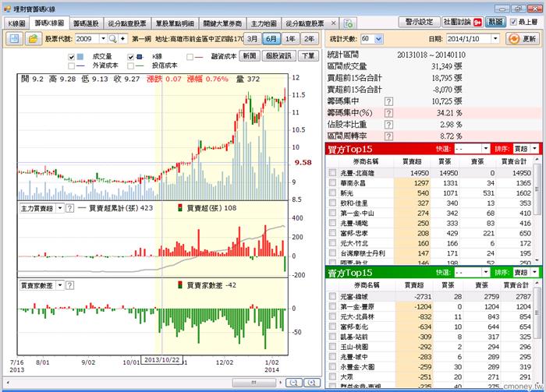This screenshot has height=392, width=546.
Task: Open help for 籌碼集中(%) question mark
Action: pyautogui.click(x=388, y=113)
